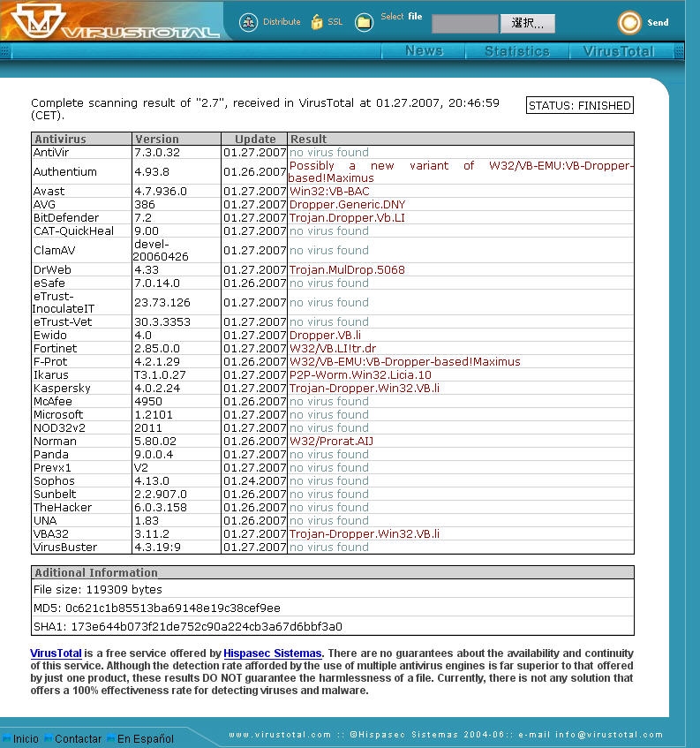Click the Send label
This screenshot has height=748, width=700.
(658, 22)
